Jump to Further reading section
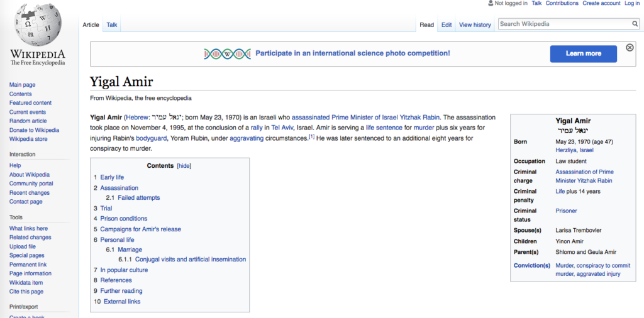Screen dimensions: 644x318 (x=121, y=292)
